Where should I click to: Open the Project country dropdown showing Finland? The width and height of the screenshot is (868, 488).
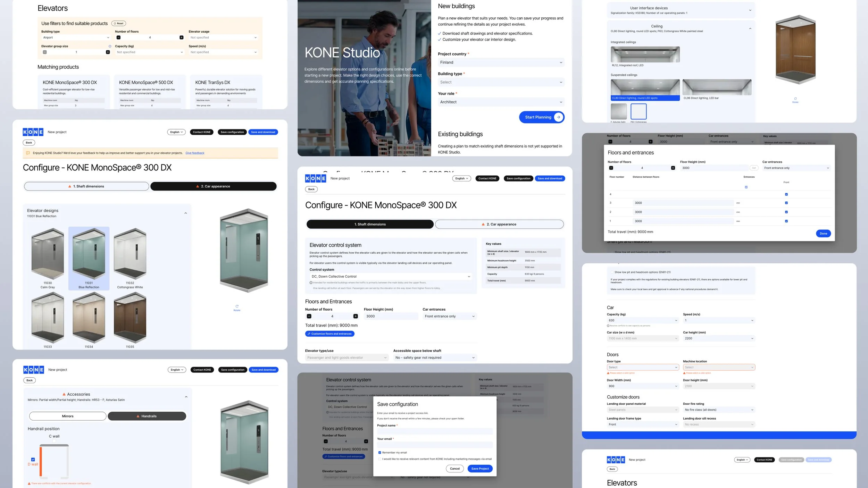point(501,62)
